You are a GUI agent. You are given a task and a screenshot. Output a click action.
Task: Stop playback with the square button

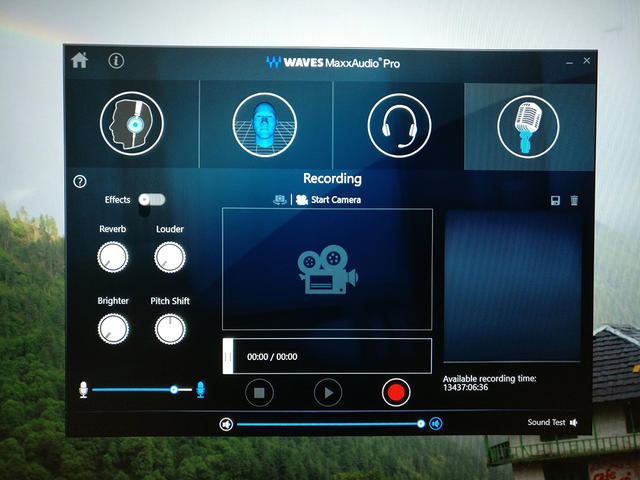click(x=259, y=393)
